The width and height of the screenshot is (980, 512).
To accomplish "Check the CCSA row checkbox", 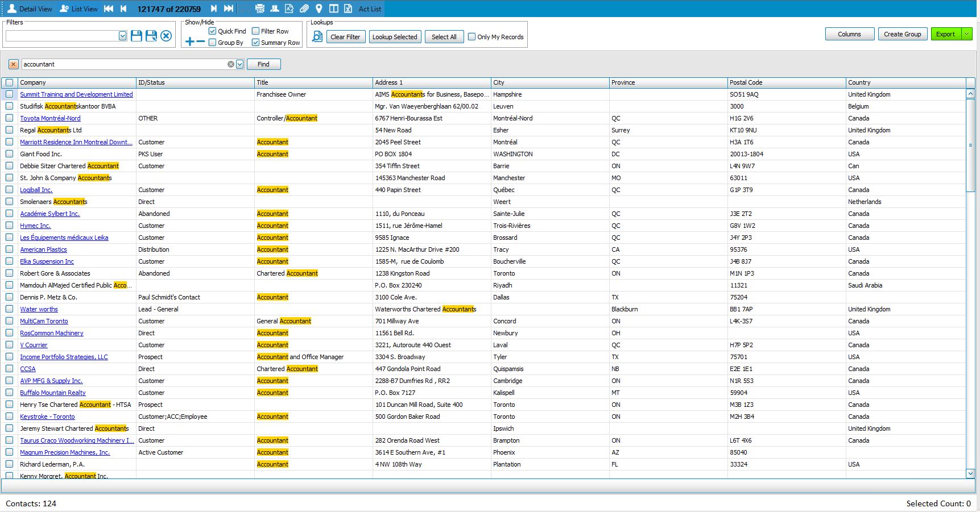I will (9, 369).
